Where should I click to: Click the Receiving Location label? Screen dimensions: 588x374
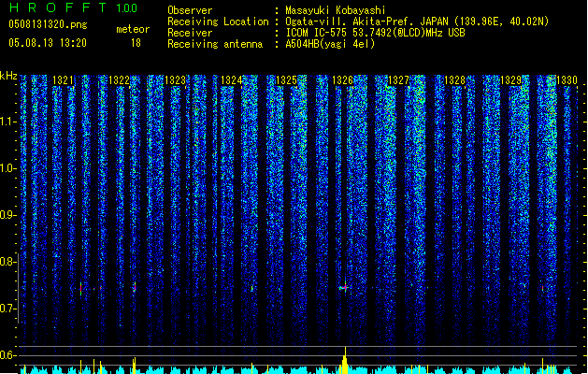coord(218,22)
